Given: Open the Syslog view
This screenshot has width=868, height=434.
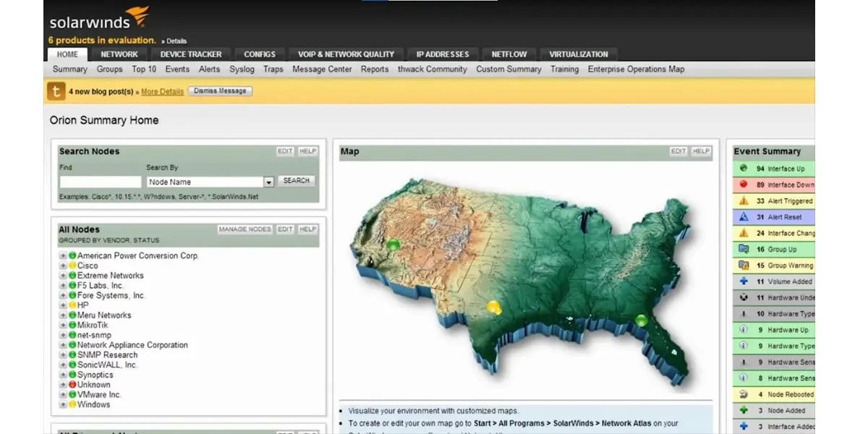Looking at the screenshot, I should click(242, 69).
